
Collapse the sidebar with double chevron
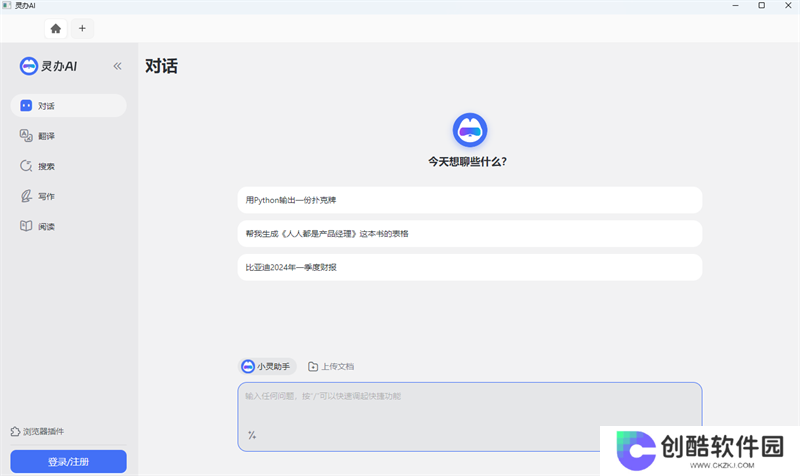117,66
